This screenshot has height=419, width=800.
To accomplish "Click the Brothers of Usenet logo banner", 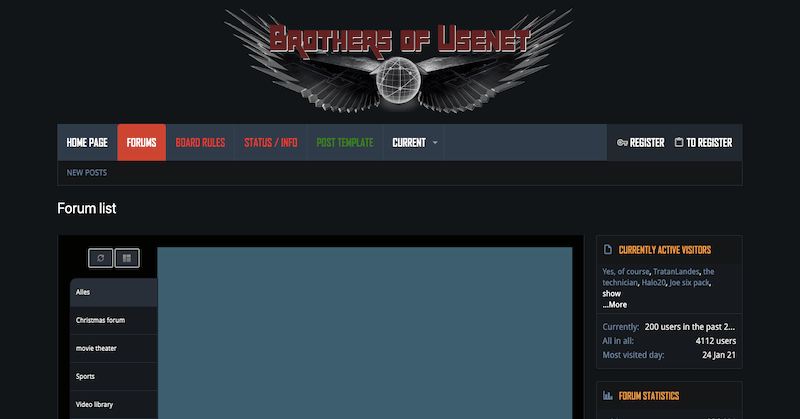I will [x=398, y=60].
